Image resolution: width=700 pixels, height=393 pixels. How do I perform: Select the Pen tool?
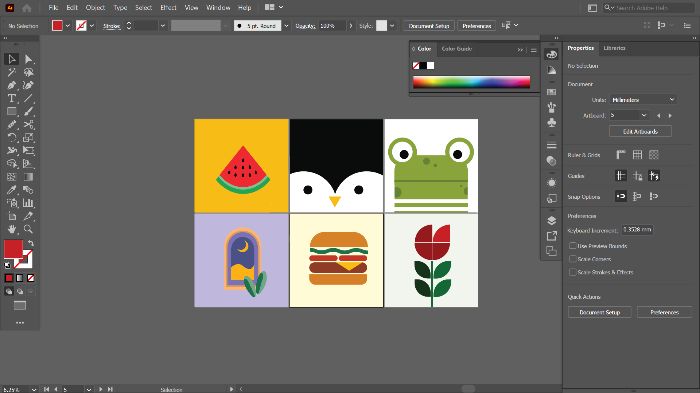(12, 85)
